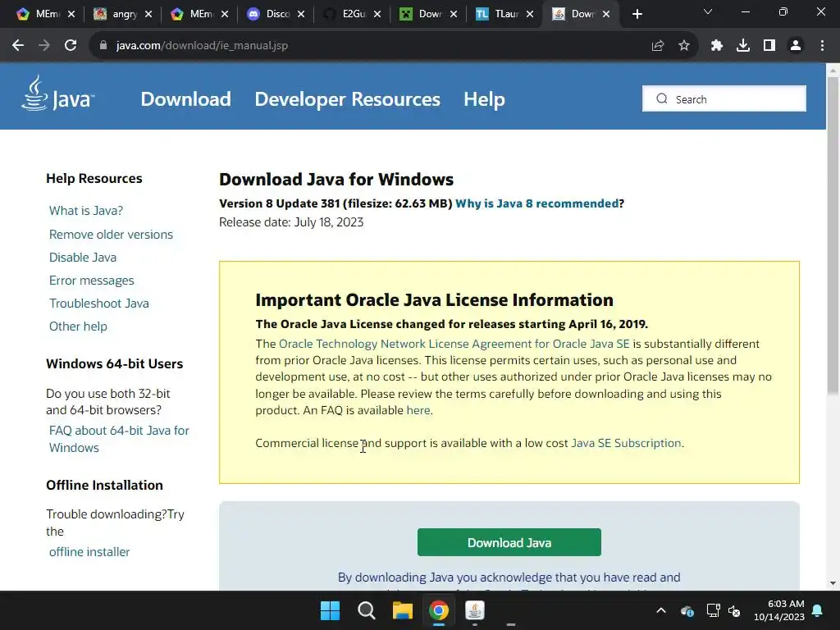Go back to previous page
This screenshot has width=840, height=630.
pyautogui.click(x=18, y=46)
